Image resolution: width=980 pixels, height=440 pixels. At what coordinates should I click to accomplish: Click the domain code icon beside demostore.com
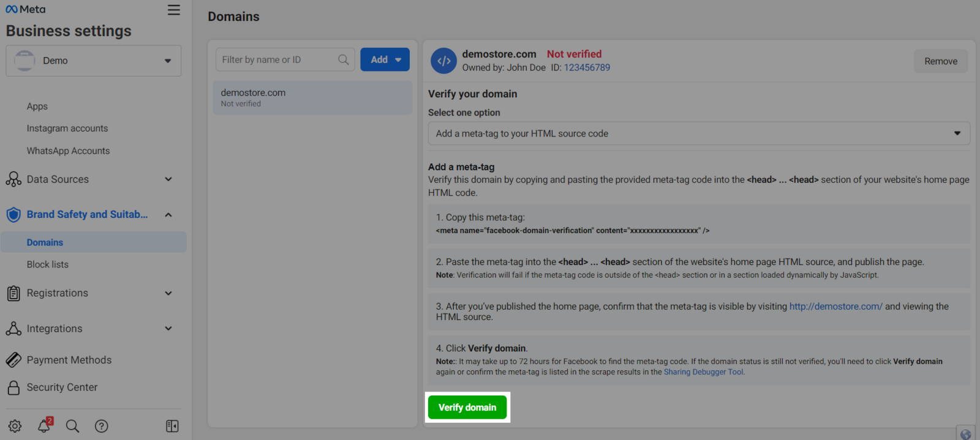coord(443,61)
